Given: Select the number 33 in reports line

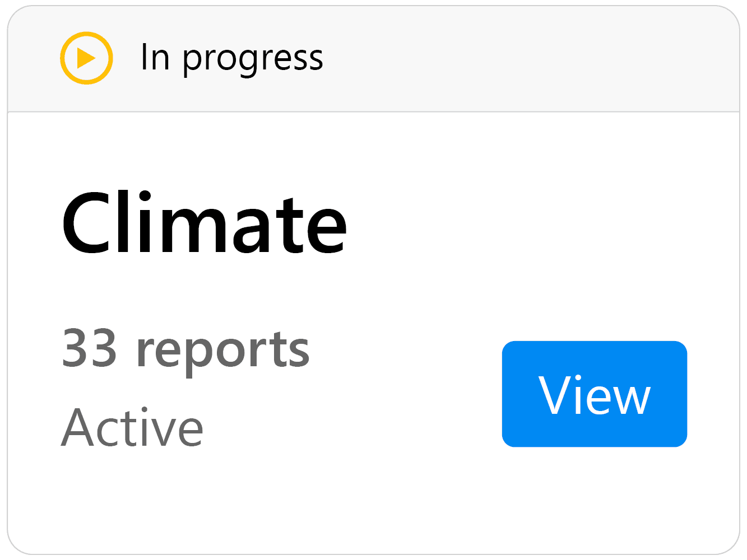Looking at the screenshot, I should click(89, 348).
